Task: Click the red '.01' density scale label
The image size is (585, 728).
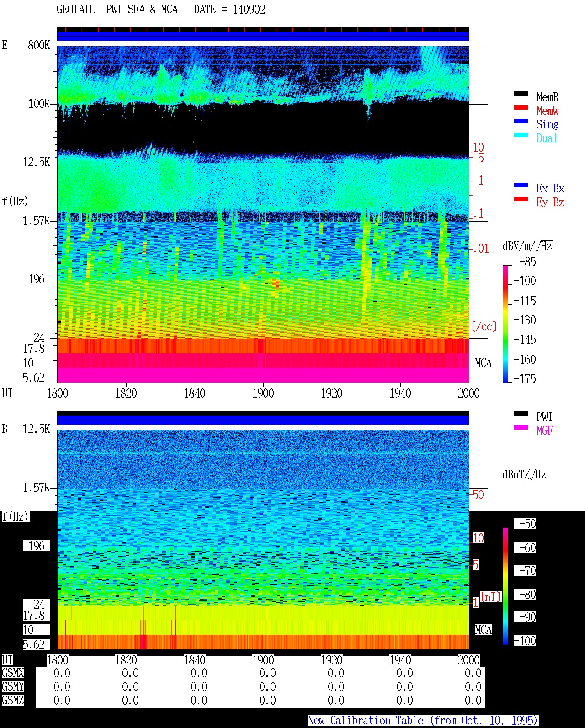Action: pyautogui.click(x=481, y=249)
